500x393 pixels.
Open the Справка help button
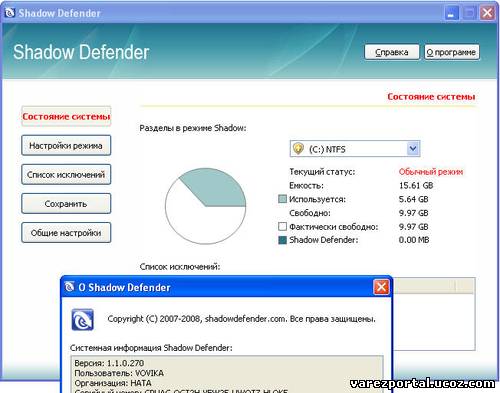(x=392, y=52)
